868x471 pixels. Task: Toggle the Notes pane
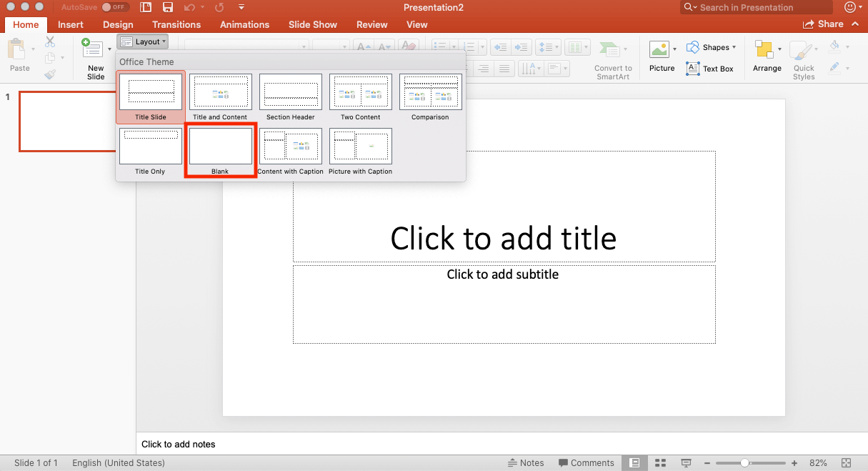pyautogui.click(x=526, y=463)
